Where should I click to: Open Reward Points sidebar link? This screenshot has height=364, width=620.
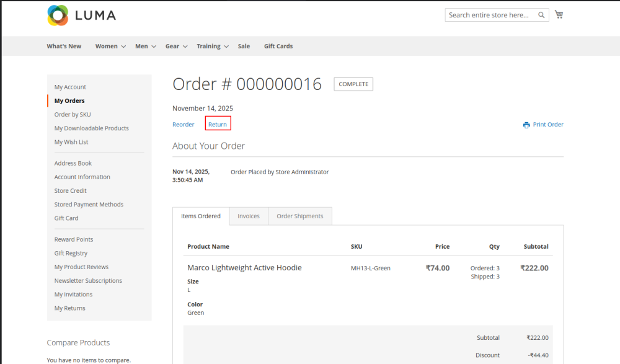point(74,239)
